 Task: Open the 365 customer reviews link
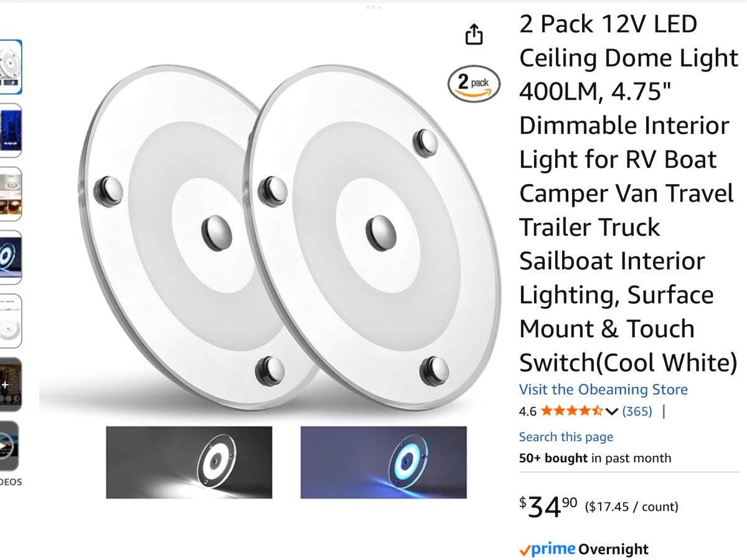pyautogui.click(x=637, y=411)
